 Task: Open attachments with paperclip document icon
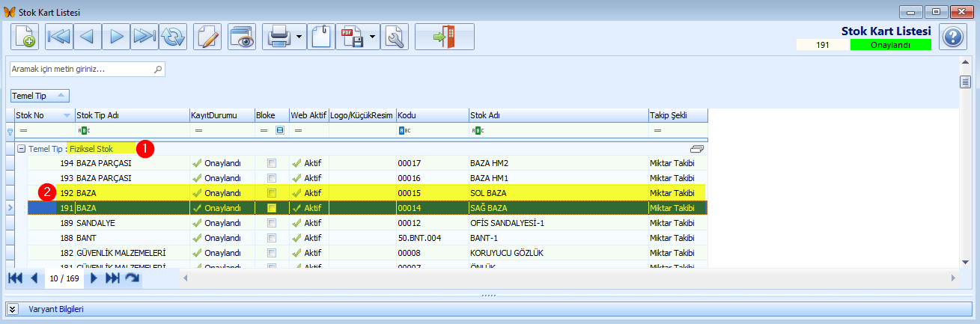321,36
